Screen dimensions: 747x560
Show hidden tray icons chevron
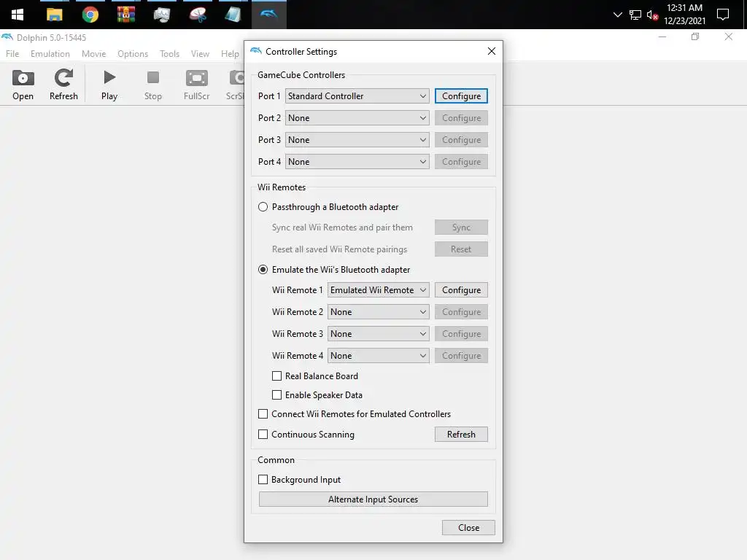coord(617,15)
